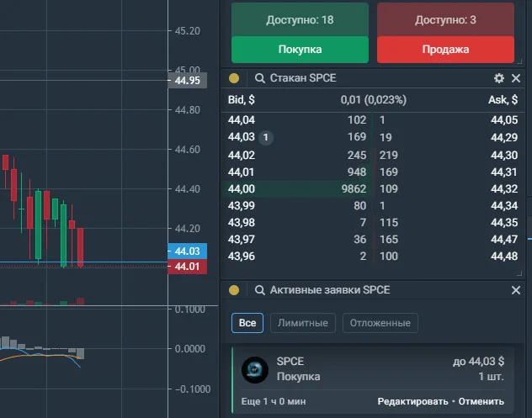Close the Стакан SPCE panel
Image resolution: width=532 pixels, height=418 pixels.
[x=516, y=78]
